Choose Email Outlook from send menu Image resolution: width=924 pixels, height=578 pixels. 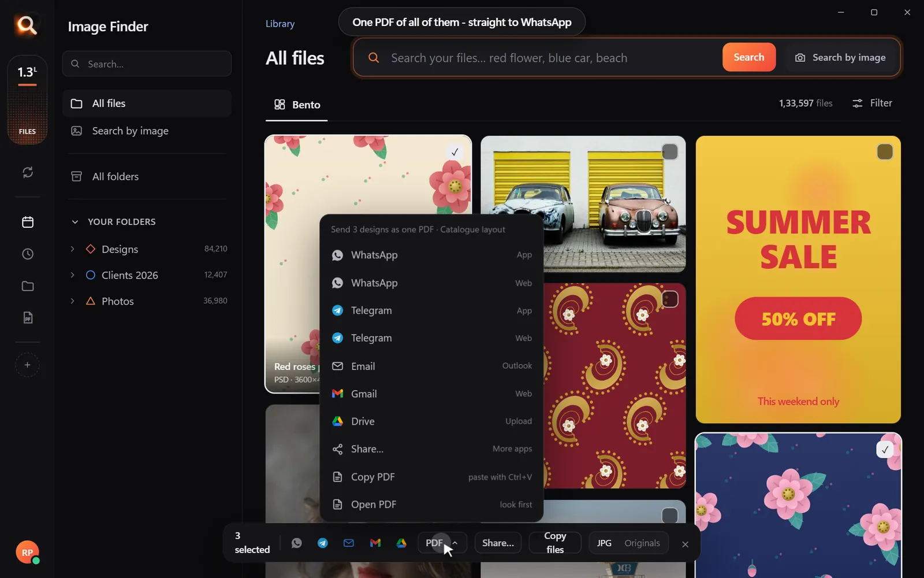click(x=431, y=366)
